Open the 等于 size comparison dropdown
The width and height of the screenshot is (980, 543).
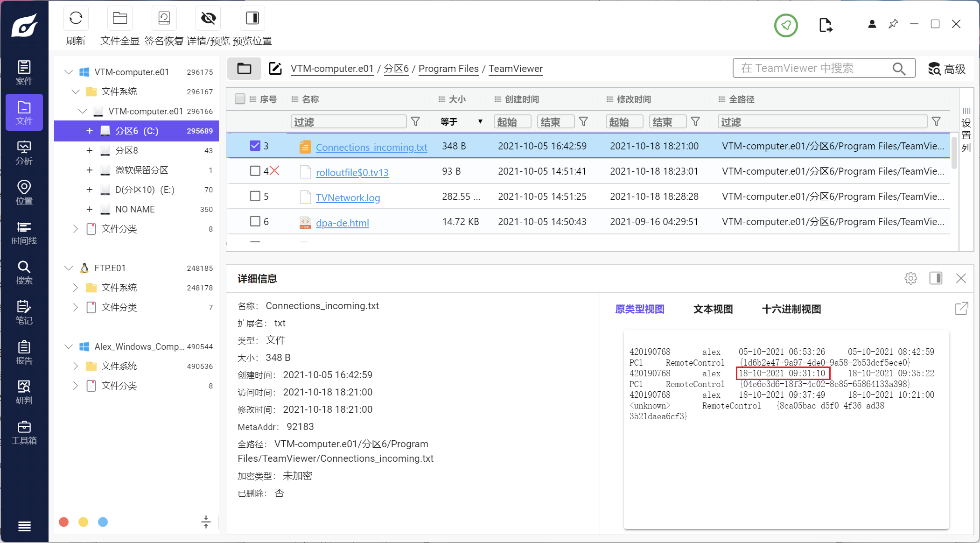[461, 122]
